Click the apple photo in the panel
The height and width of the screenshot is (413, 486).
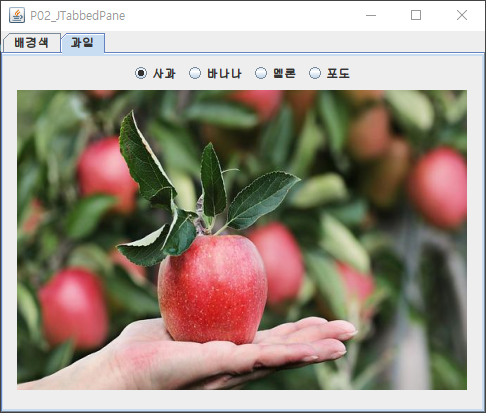pyautogui.click(x=242, y=240)
